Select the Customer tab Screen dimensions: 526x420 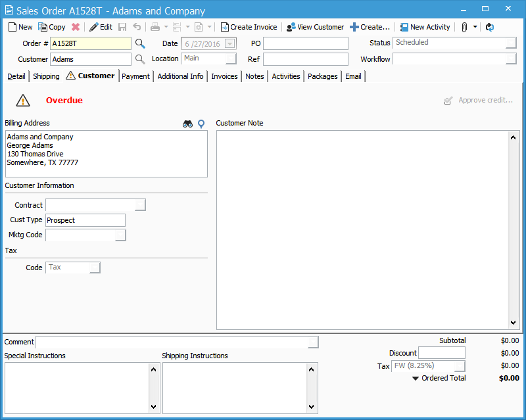pyautogui.click(x=91, y=76)
